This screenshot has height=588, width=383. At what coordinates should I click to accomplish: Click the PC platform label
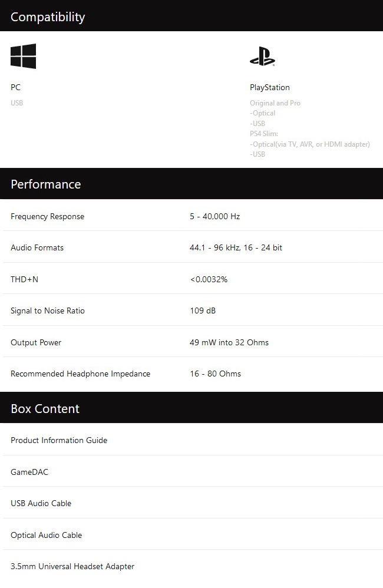click(x=16, y=87)
